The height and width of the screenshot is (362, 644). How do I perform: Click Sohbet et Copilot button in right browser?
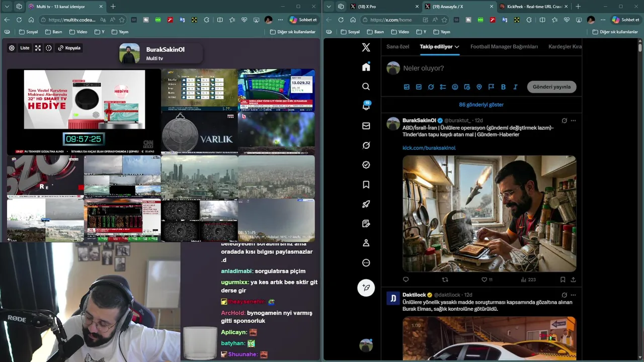click(625, 20)
